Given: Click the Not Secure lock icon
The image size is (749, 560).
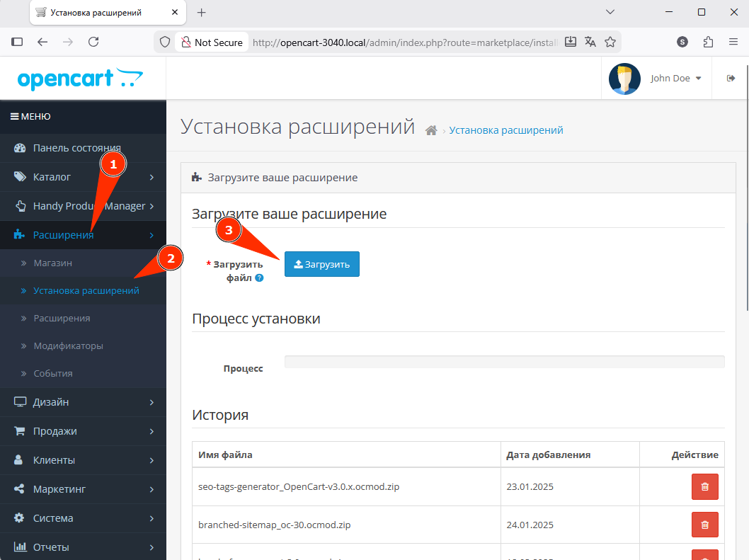Looking at the screenshot, I should (185, 42).
